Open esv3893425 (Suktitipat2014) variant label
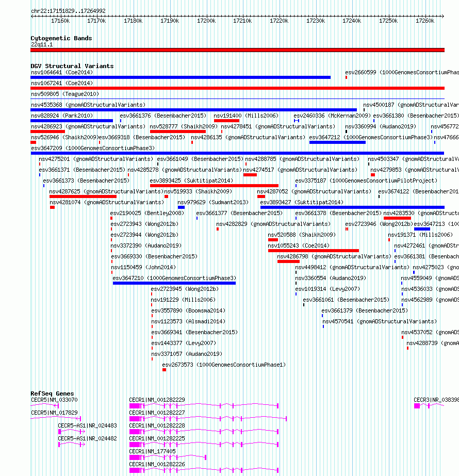The width and height of the screenshot is (459, 476). coord(191,180)
